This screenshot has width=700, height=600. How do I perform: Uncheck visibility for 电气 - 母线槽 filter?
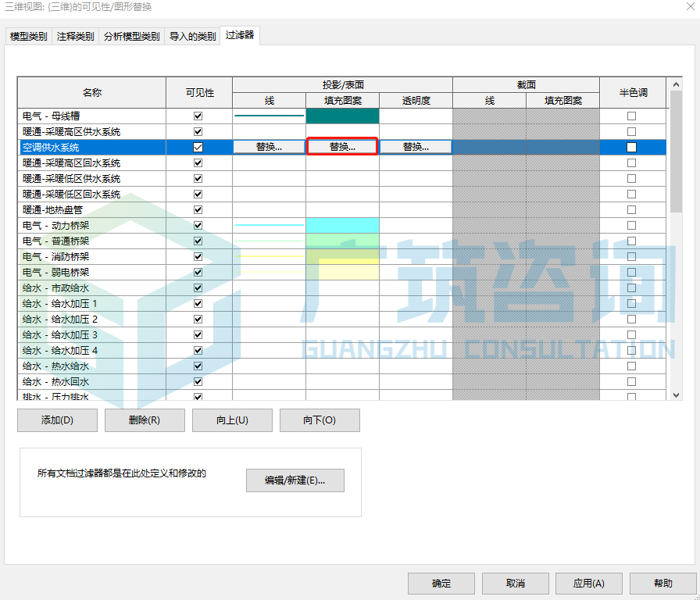tap(198, 116)
